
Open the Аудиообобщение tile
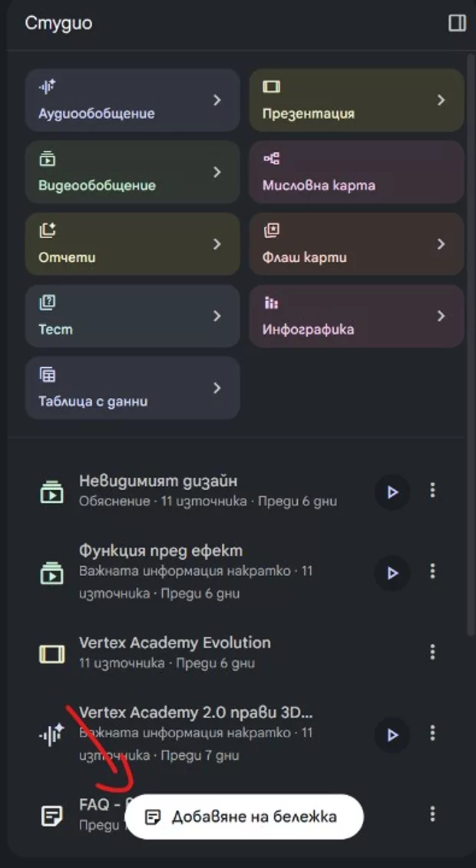(123, 101)
